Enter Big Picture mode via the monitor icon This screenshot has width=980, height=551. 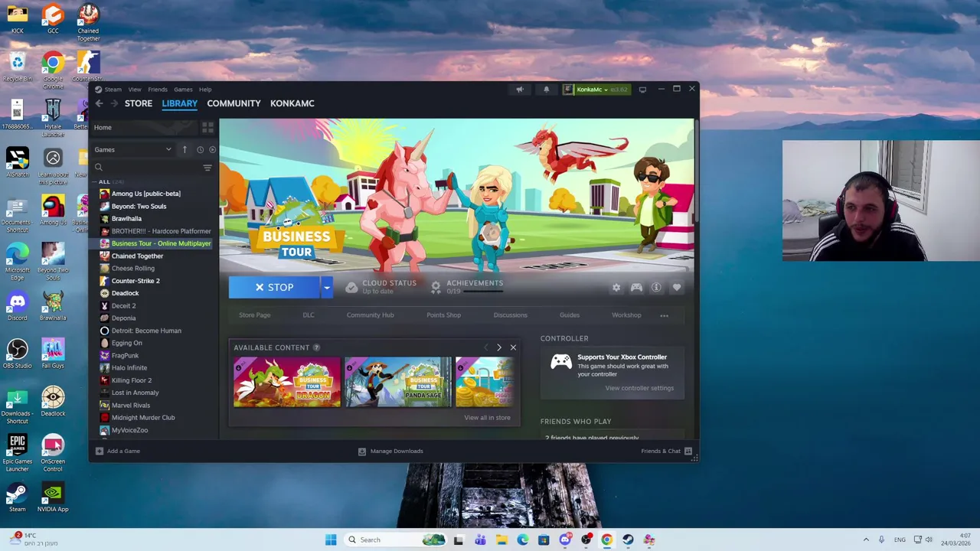coord(642,90)
